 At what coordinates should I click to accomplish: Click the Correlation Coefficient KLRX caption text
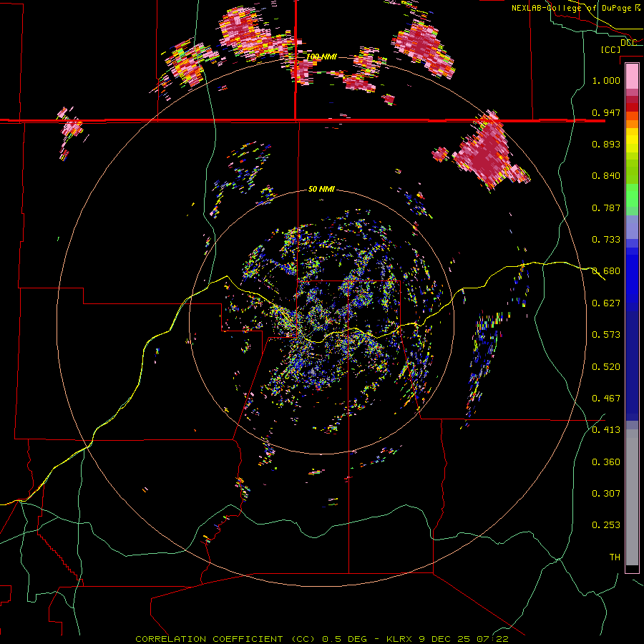[322, 639]
